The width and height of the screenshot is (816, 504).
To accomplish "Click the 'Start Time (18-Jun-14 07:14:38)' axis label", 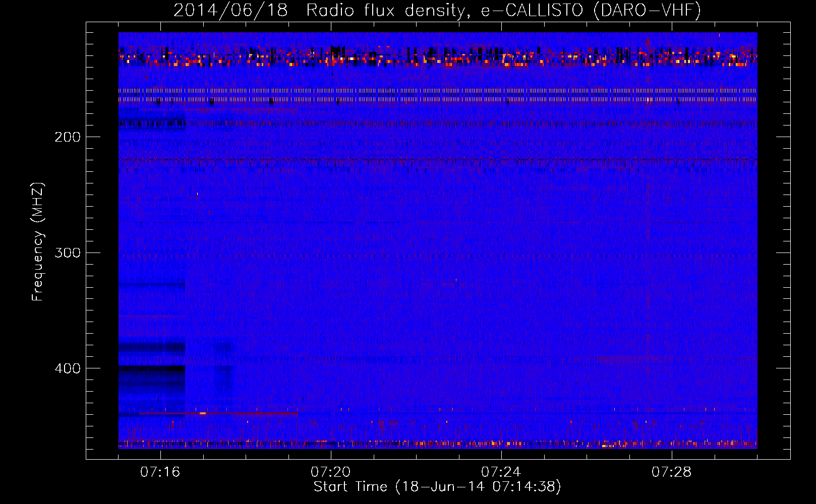I will pos(437,487).
